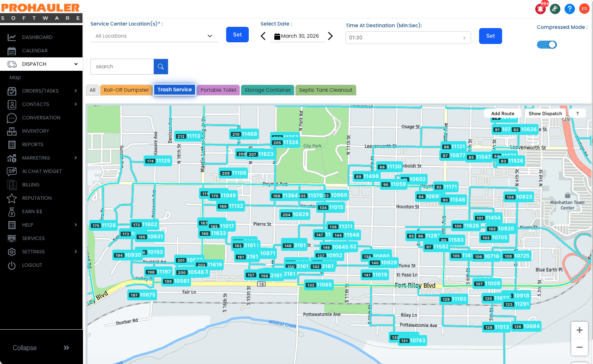The image size is (593, 364).
Task: Click the March 30, 2026 date text
Action: (300, 36)
